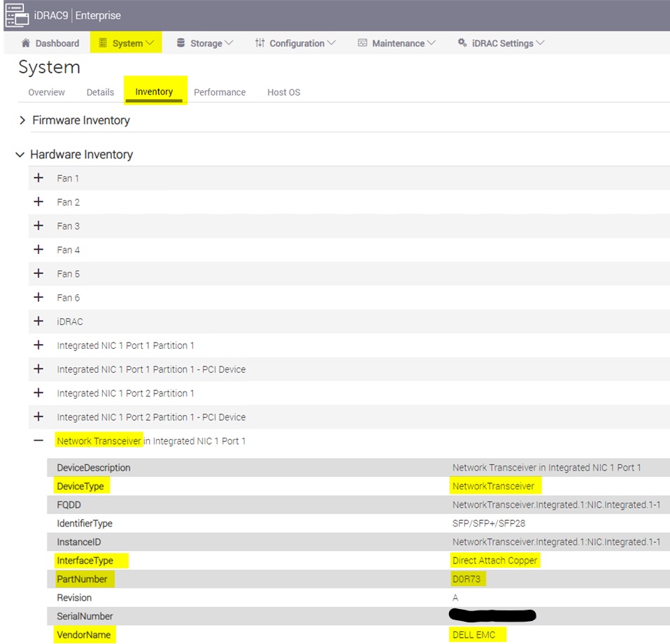
Task: Expand the Firmware Inventory section
Action: tap(22, 120)
